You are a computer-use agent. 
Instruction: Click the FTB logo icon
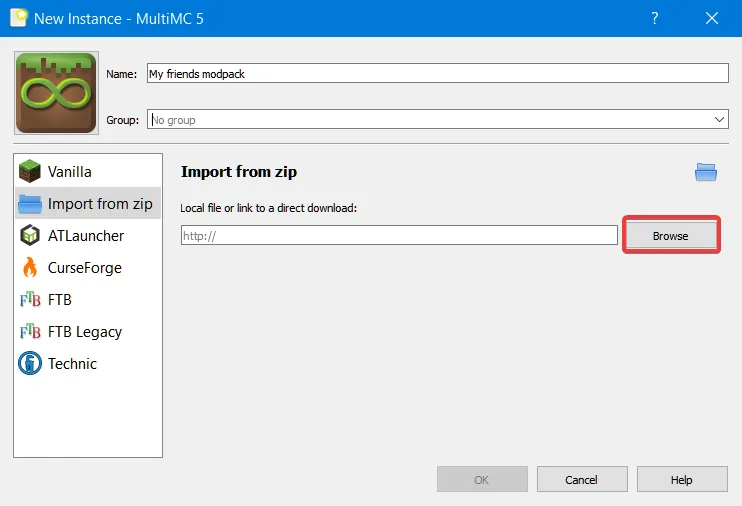[30, 300]
